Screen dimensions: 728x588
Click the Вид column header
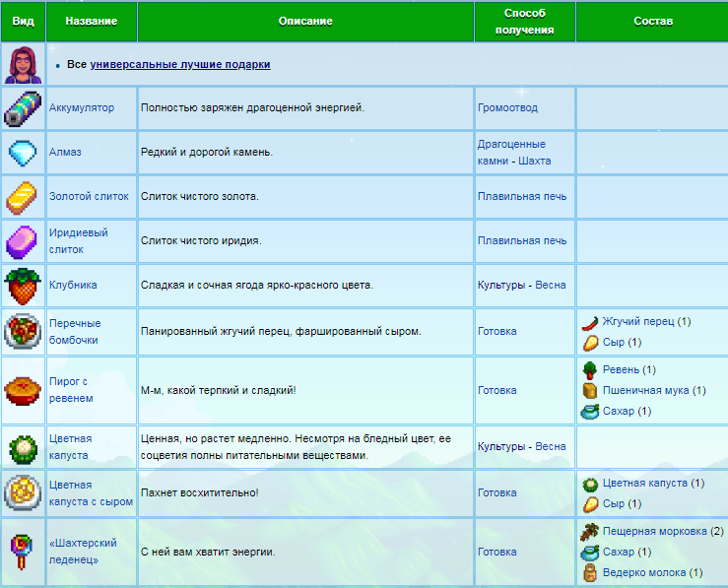pos(23,22)
